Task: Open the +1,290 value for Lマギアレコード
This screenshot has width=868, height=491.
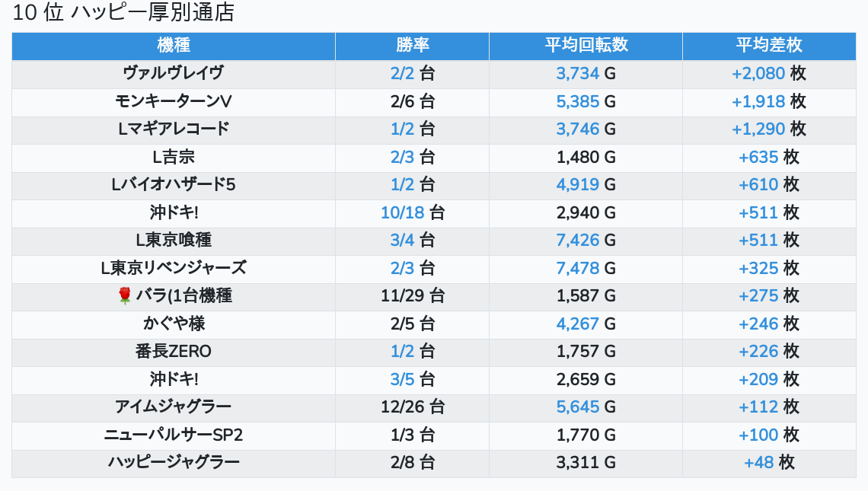Action: point(758,129)
